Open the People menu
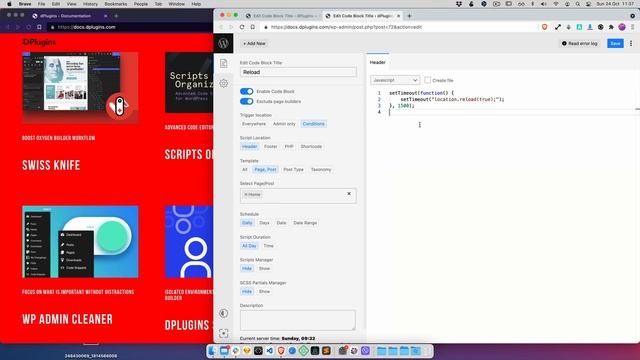 140,4
